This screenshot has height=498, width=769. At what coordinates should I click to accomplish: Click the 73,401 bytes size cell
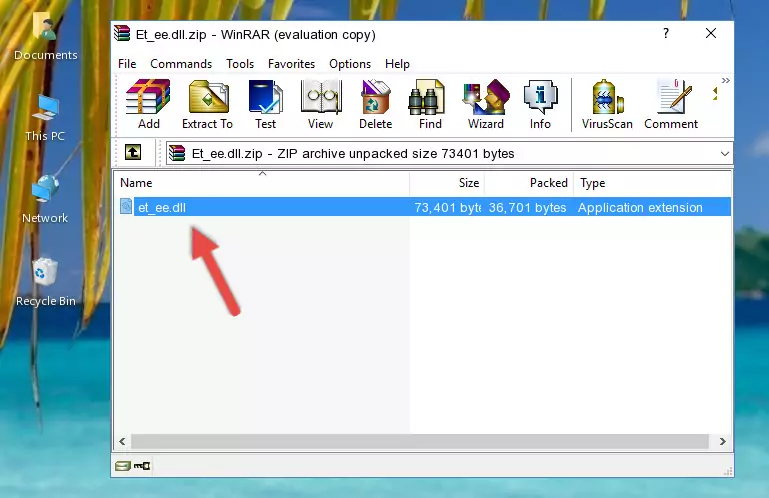coord(447,208)
